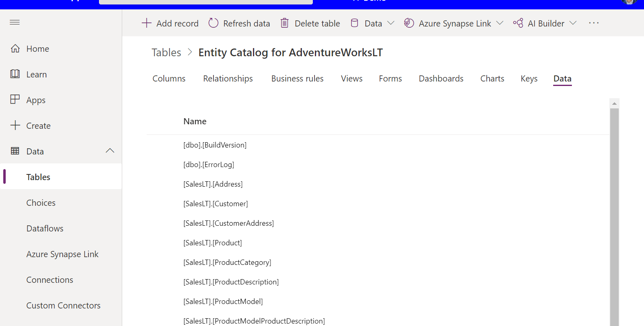Click the Apps grid icon
Viewport: 644px width, 326px height.
(15, 99)
